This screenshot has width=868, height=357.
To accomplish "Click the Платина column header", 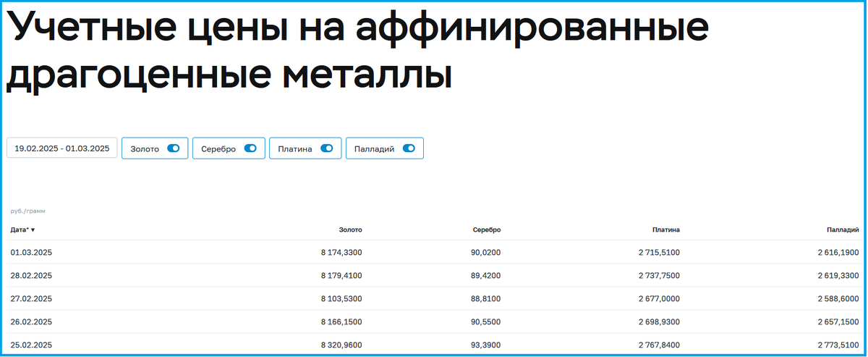I will click(x=665, y=230).
